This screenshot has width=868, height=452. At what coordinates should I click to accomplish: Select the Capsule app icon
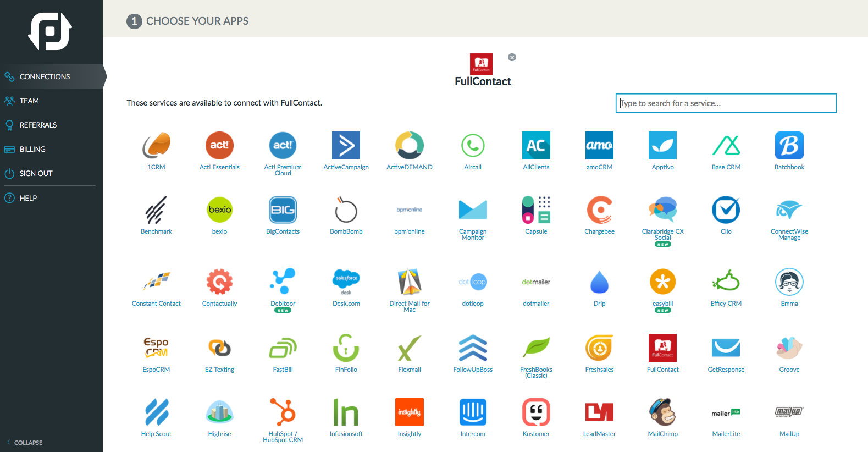[x=536, y=210]
